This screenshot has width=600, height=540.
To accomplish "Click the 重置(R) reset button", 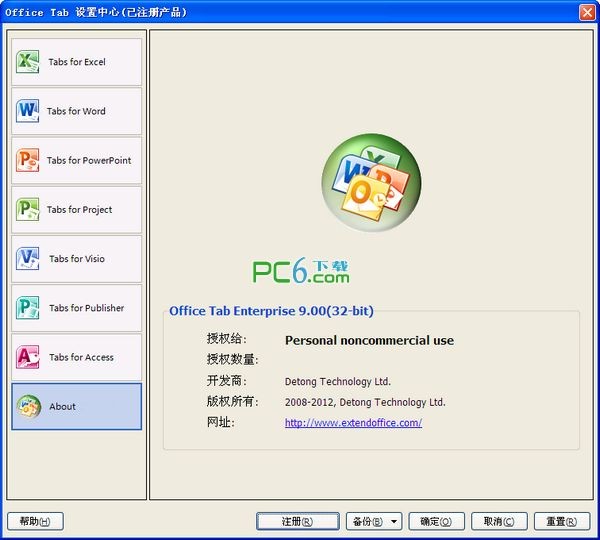I will coord(562,521).
